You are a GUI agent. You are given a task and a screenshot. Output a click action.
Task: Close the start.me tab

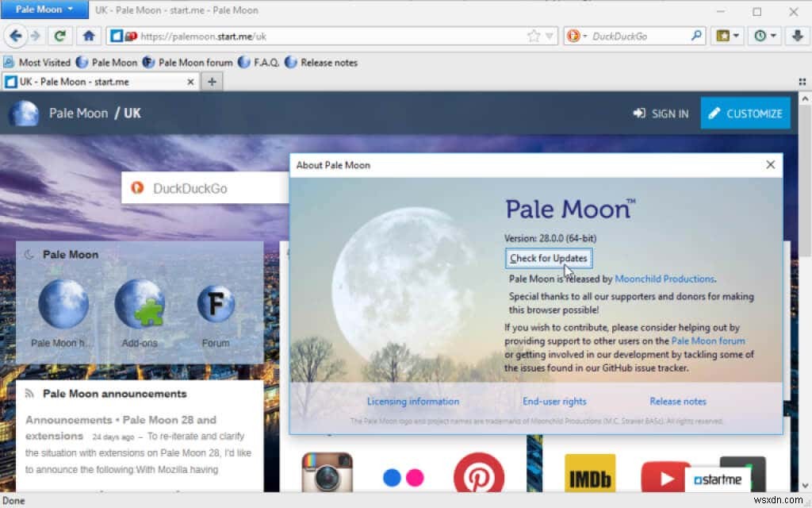point(190,82)
